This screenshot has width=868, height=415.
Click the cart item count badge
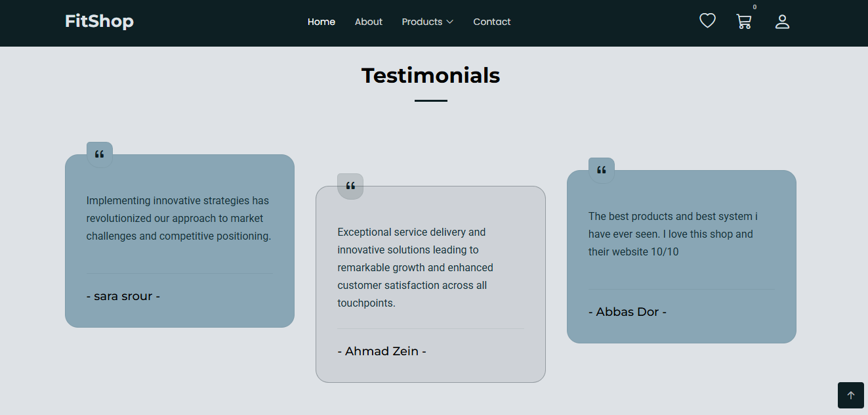point(754,7)
